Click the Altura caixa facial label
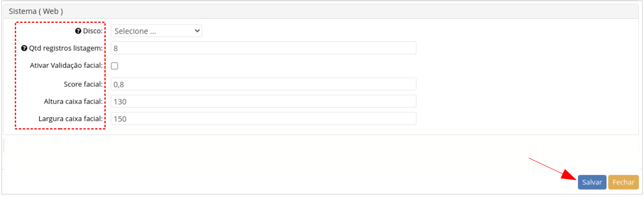Image resolution: width=644 pixels, height=197 pixels. [73, 101]
